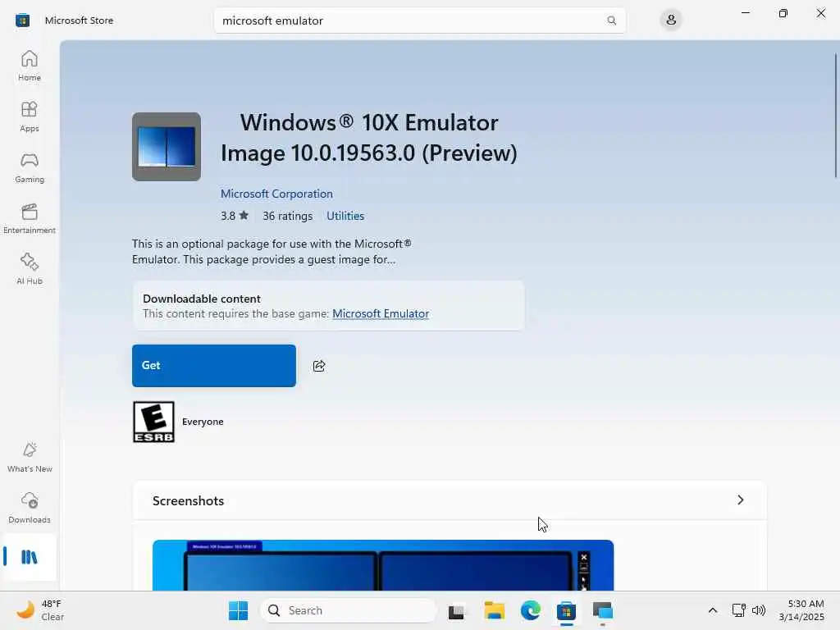840x630 pixels.
Task: Click the truncated app description text
Action: click(272, 252)
